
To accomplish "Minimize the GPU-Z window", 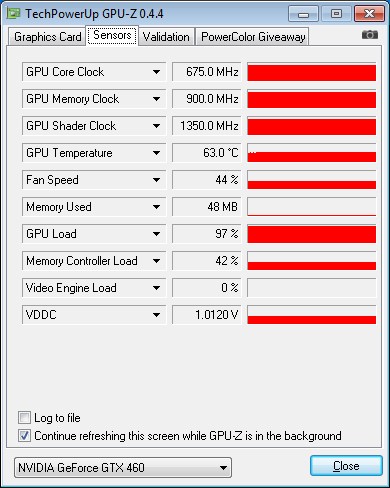I will pyautogui.click(x=303, y=14).
